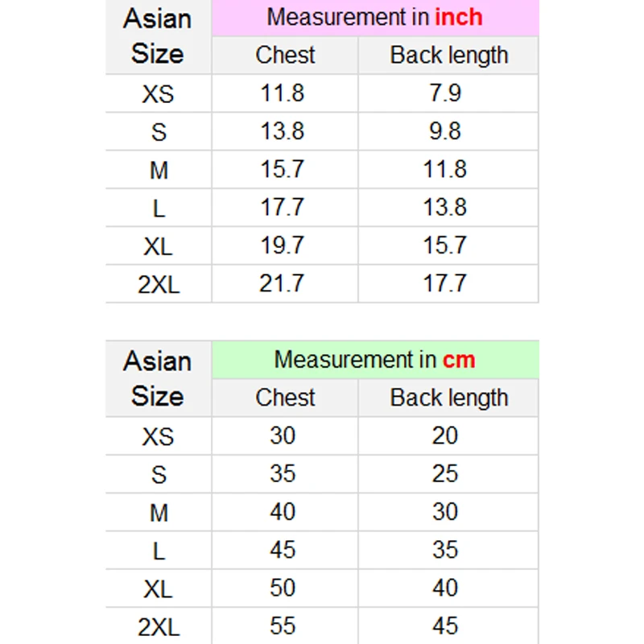
Task: Select back length 25 for size S
Action: pyautogui.click(x=445, y=473)
